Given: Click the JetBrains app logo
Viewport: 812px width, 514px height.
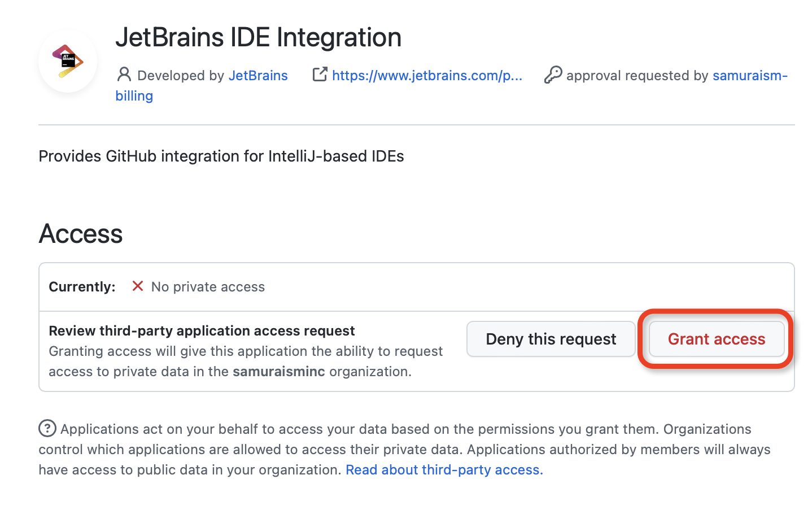Looking at the screenshot, I should click(x=68, y=60).
